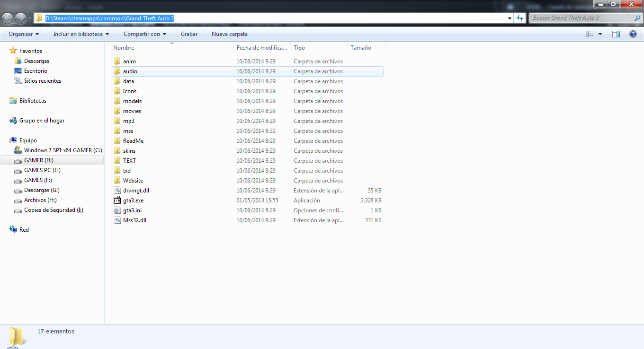Image resolution: width=644 pixels, height=349 pixels.
Task: Select the audio folder icon
Action: [x=117, y=71]
